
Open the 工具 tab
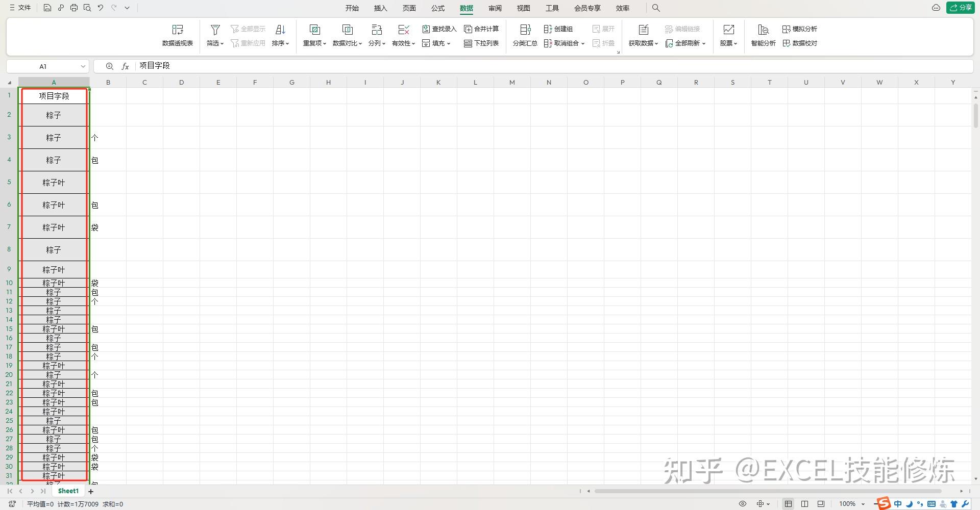[552, 8]
